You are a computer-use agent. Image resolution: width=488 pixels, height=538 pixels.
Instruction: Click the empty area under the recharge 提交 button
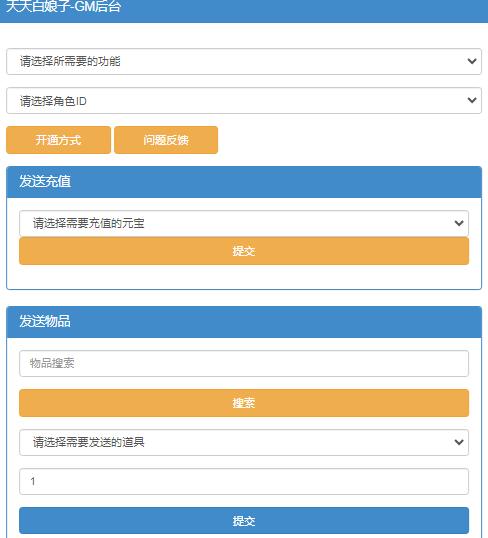244,277
